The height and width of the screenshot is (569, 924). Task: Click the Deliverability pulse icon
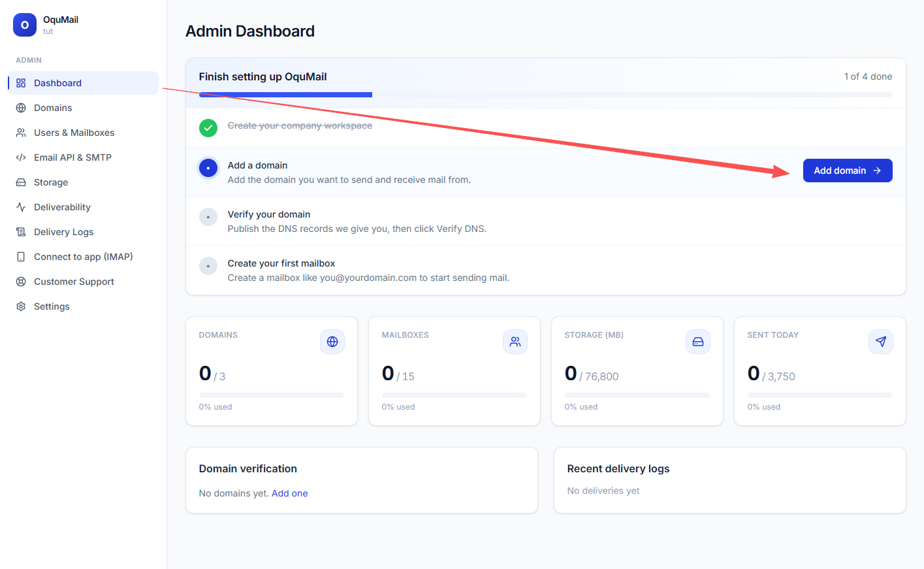(x=21, y=207)
